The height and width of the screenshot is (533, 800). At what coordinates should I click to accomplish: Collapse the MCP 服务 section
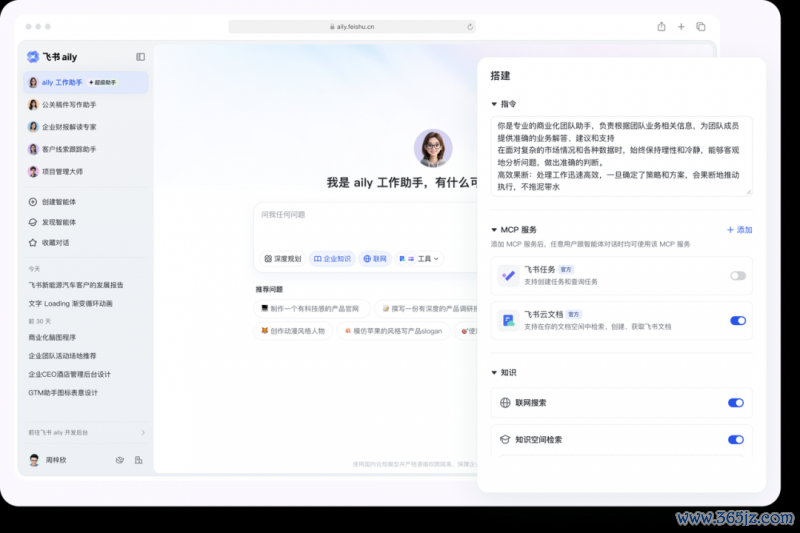(x=494, y=230)
